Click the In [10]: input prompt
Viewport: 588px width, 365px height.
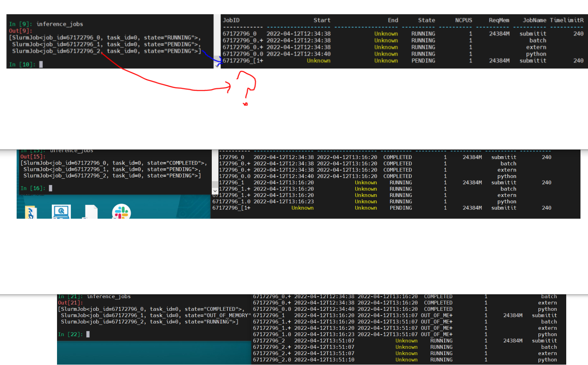coord(23,64)
